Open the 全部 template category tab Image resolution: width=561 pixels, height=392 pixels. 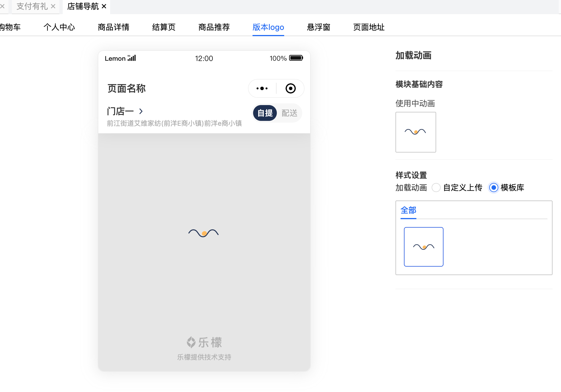click(x=408, y=210)
